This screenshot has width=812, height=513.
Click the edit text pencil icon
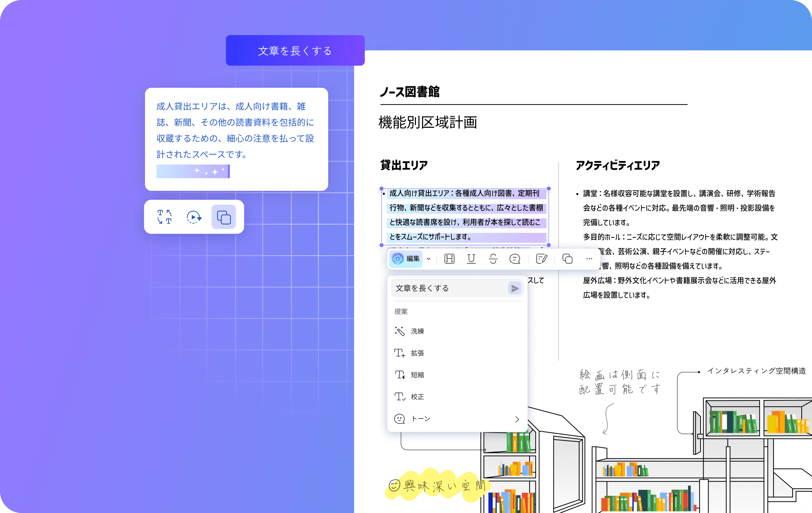(x=542, y=259)
